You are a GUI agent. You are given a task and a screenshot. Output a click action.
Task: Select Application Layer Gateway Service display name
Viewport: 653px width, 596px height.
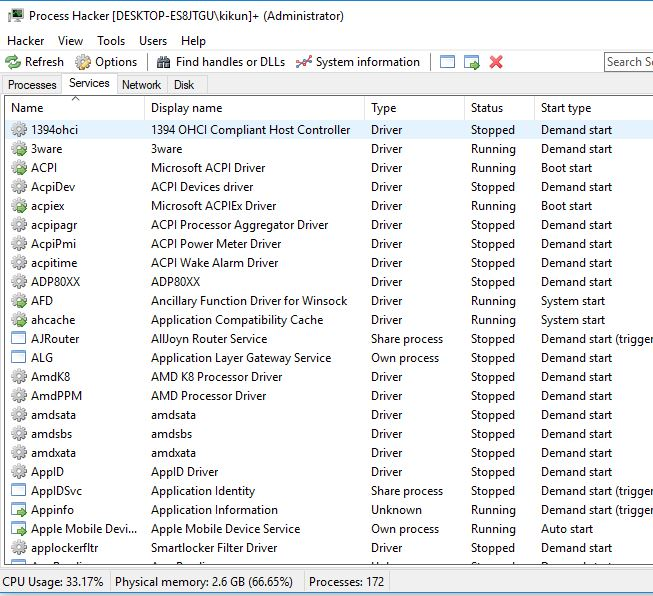tap(241, 358)
